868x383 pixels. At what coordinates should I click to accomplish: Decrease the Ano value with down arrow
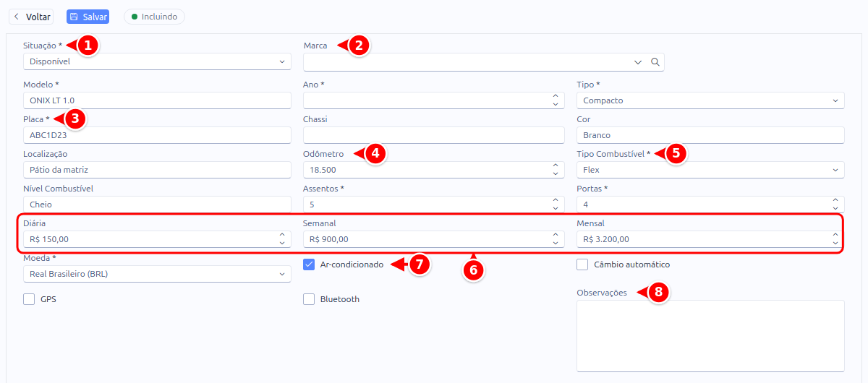(555, 105)
